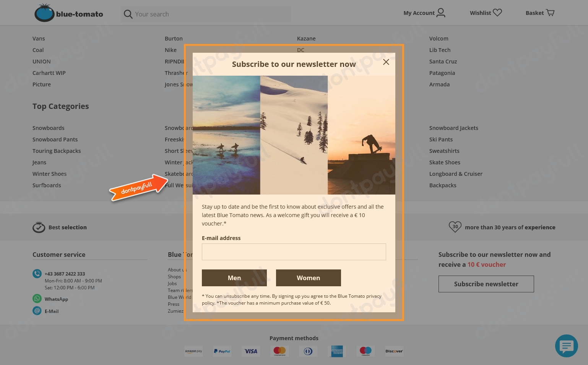Viewport: 588px width, 365px height.
Task: Click the search magnifier icon
Action: [128, 14]
